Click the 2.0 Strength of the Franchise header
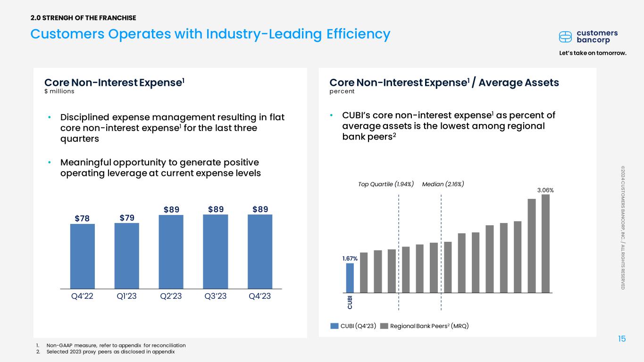Image resolution: width=644 pixels, height=362 pixels. click(84, 18)
